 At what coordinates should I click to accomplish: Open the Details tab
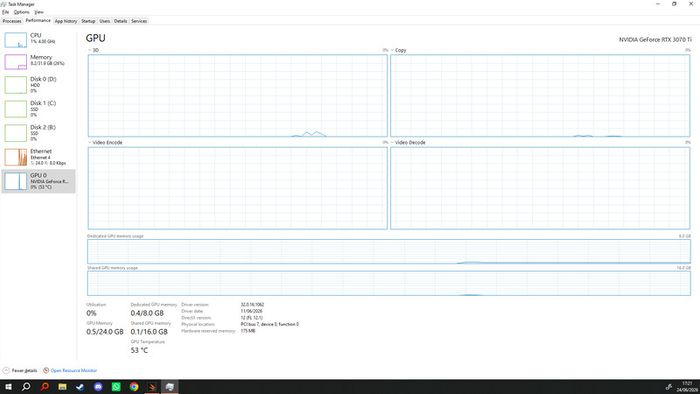click(120, 21)
